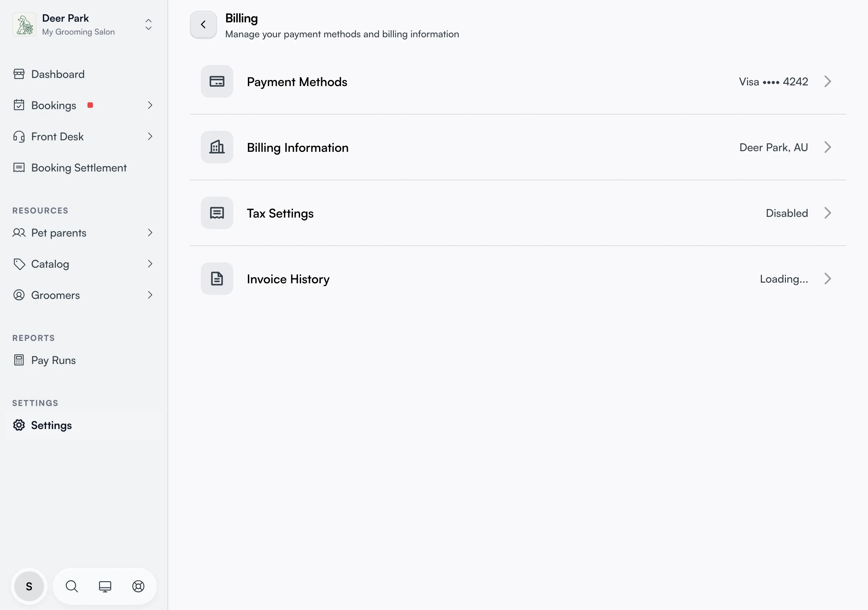Open the Front Desk menu item
868x610 pixels.
pyautogui.click(x=83, y=137)
